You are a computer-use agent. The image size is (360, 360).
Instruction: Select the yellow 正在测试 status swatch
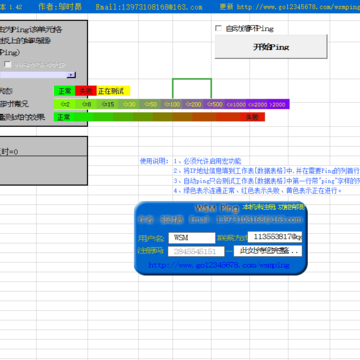[113, 91]
